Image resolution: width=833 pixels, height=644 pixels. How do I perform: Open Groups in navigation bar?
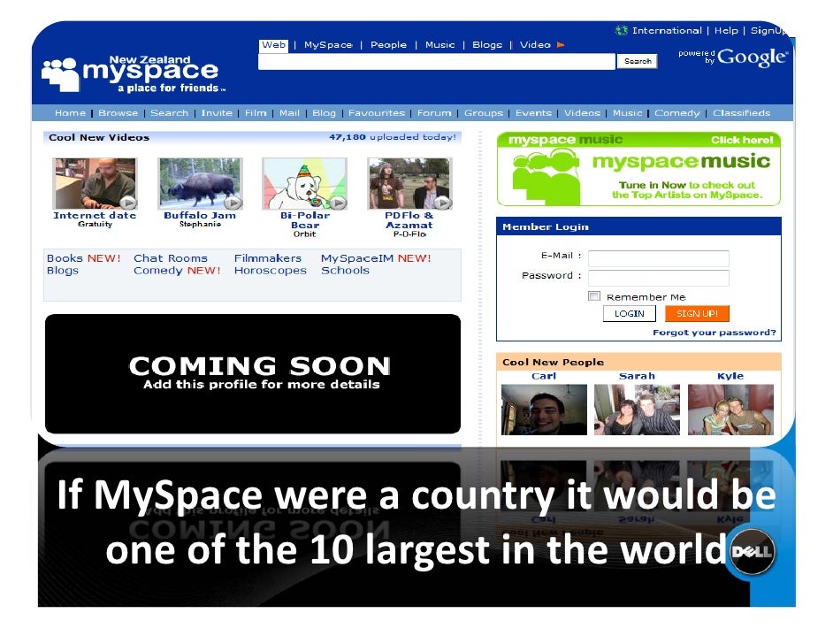484,113
